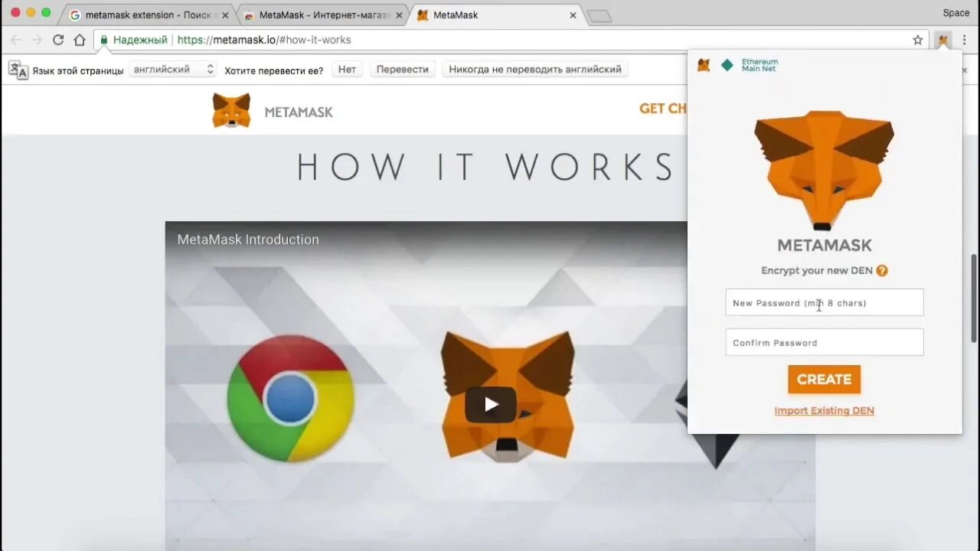Click Никогда не переводить английский button
980x551 pixels.
[x=535, y=70]
